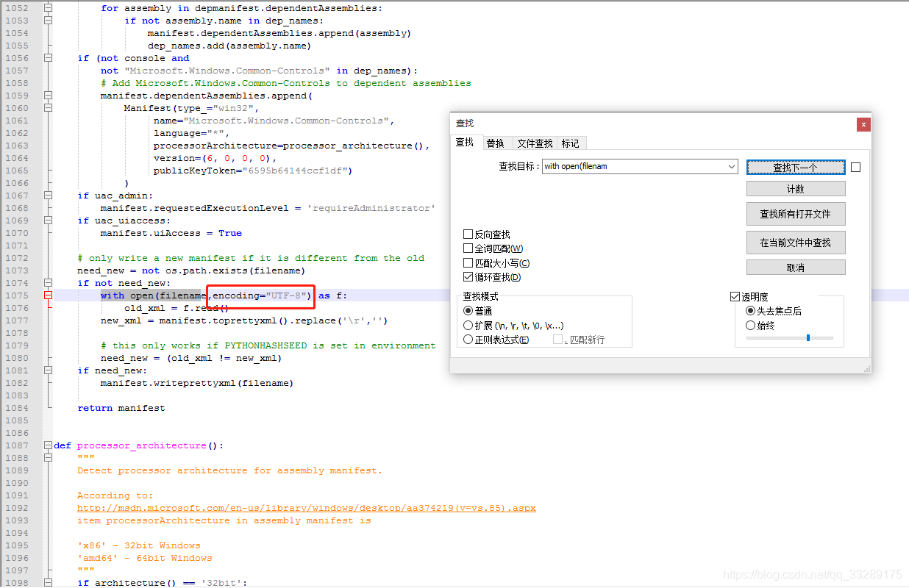Click the 计数 (Count) button
The image size is (909, 588).
point(795,188)
